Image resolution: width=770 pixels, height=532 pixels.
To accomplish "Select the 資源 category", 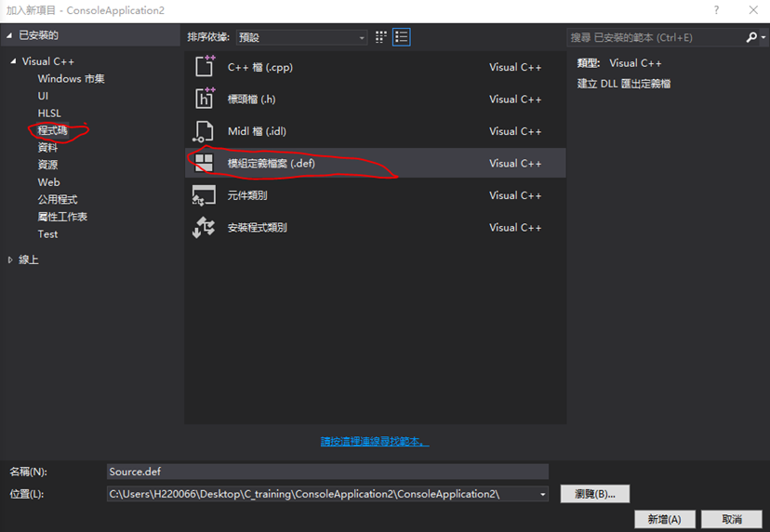I will (47, 165).
